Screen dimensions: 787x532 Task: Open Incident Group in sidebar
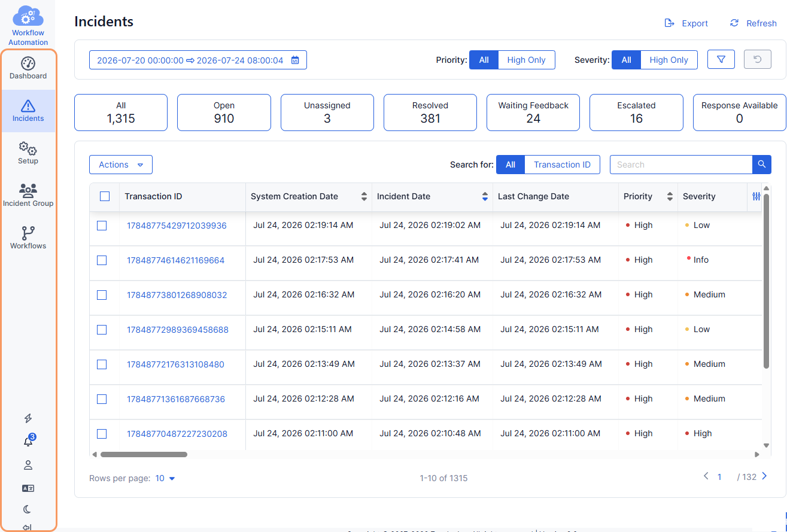pos(28,196)
